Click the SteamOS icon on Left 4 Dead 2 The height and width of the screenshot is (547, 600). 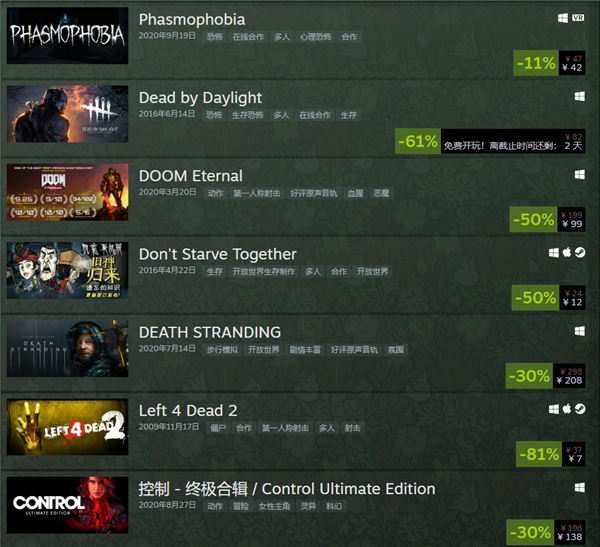[x=580, y=409]
